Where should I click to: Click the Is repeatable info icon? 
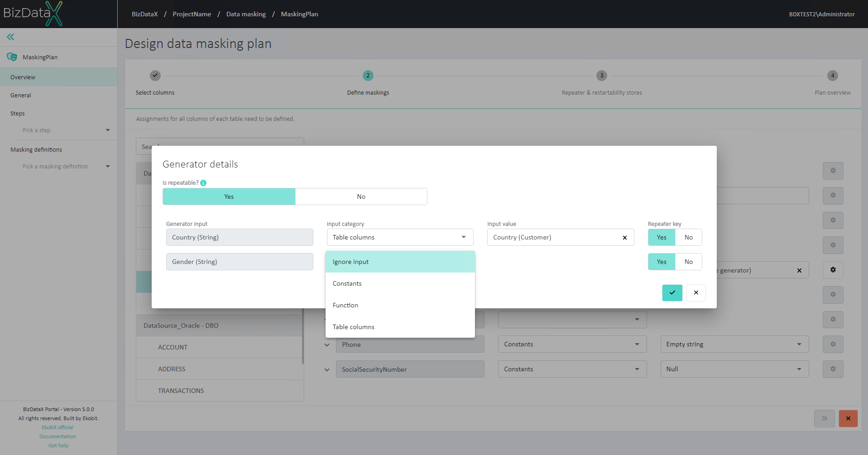[x=203, y=183]
